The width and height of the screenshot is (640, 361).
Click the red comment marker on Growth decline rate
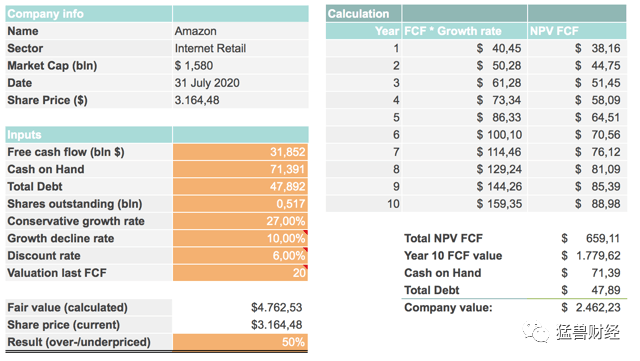click(305, 232)
